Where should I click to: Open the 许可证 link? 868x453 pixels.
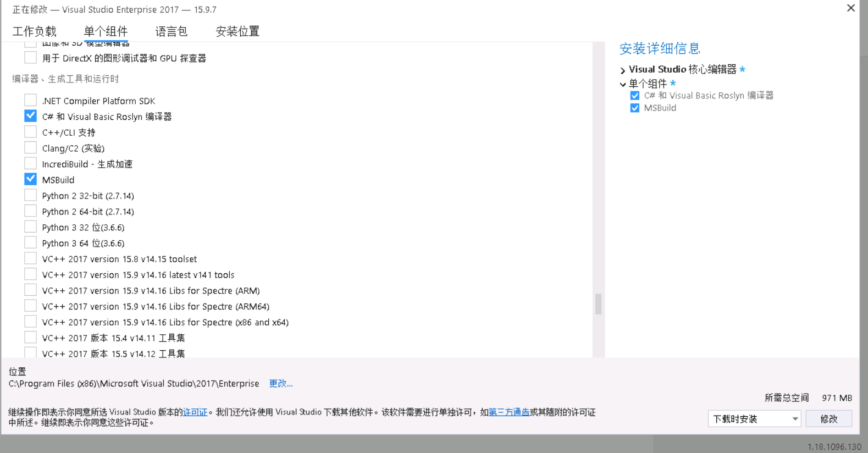click(195, 412)
